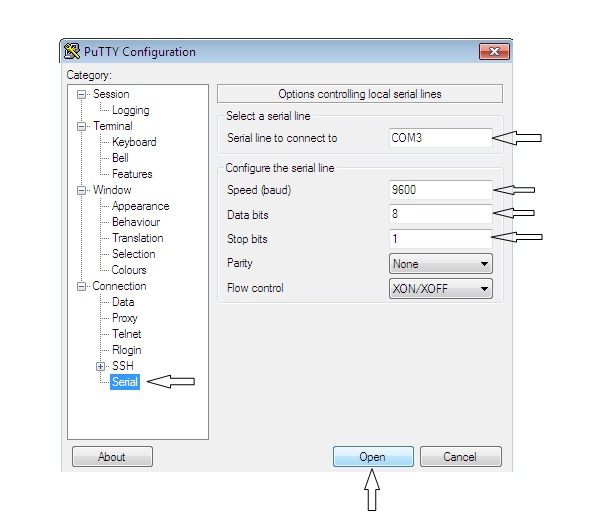Image resolution: width=590 pixels, height=514 pixels.
Task: Click Open to start the session
Action: click(373, 457)
